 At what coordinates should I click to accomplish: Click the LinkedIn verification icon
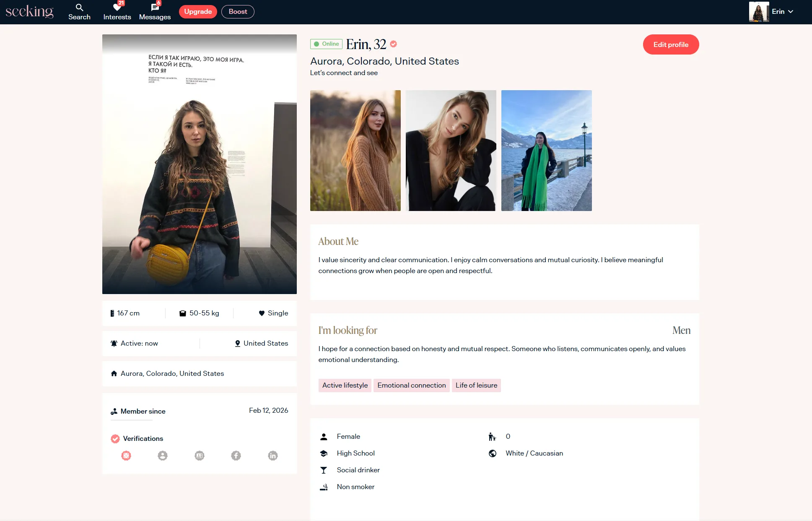point(273,456)
